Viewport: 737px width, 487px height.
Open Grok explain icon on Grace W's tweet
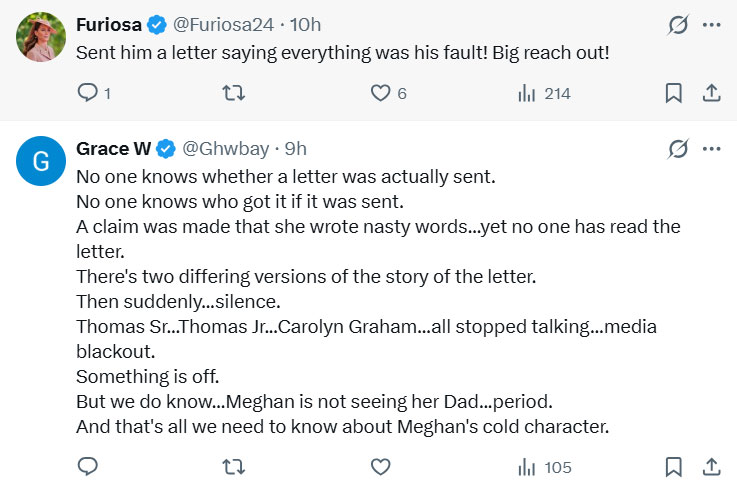(x=678, y=149)
